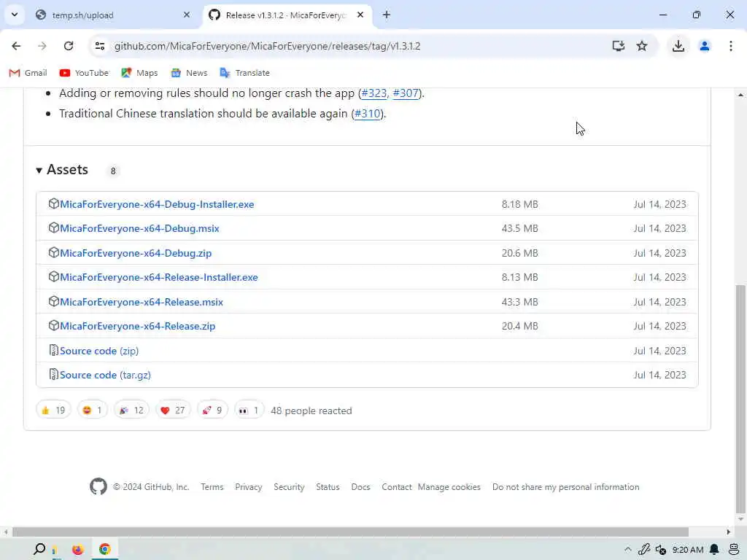
Task: Download Source code (zip)
Action: tap(99, 351)
